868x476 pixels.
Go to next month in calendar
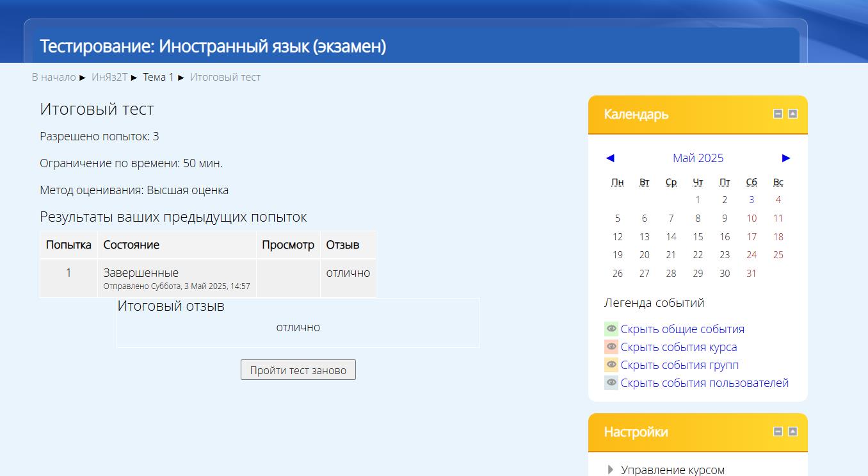[x=786, y=158]
